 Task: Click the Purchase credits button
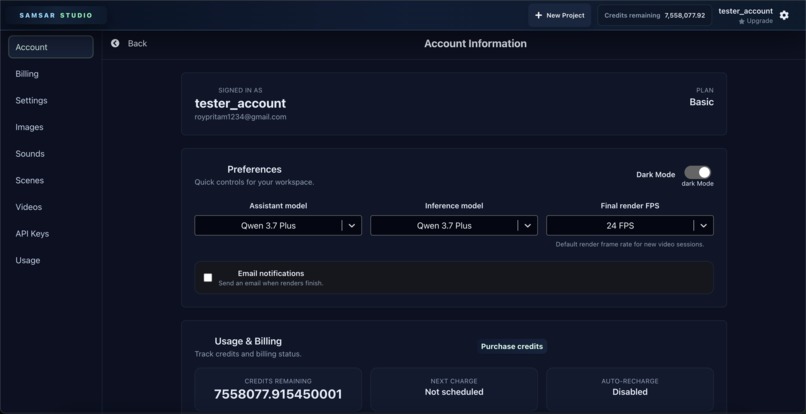(x=512, y=346)
